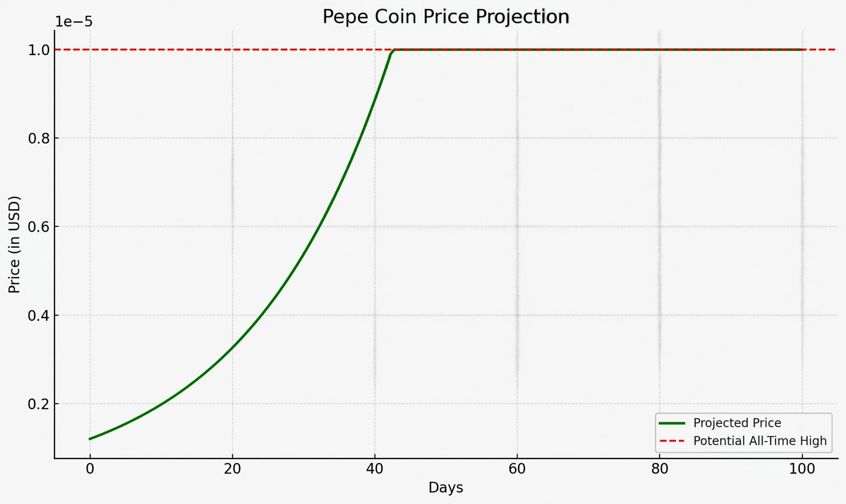This screenshot has height=504, width=846.
Task: Click the x-axis tick label '0'
Action: pyautogui.click(x=90, y=469)
